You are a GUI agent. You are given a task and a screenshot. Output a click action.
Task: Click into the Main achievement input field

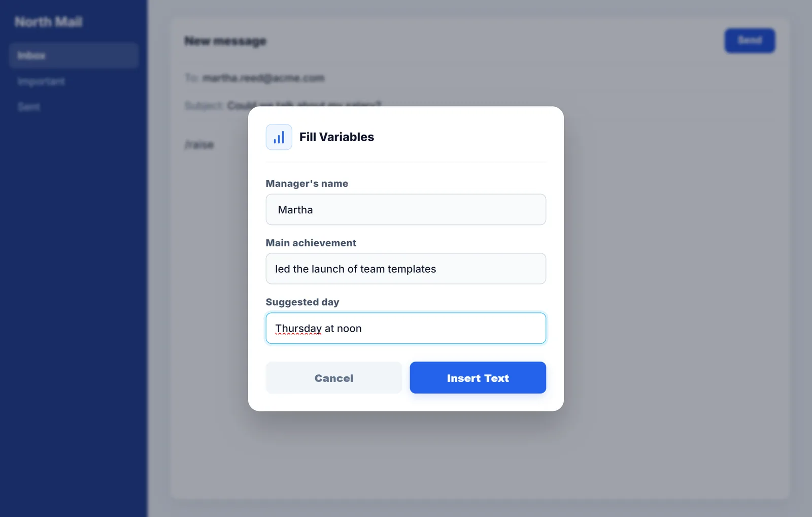[405, 269]
